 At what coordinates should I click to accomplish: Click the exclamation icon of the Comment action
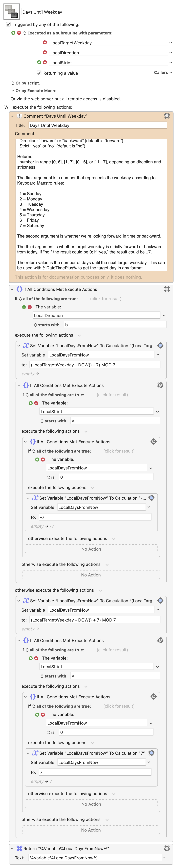pos(19,116)
